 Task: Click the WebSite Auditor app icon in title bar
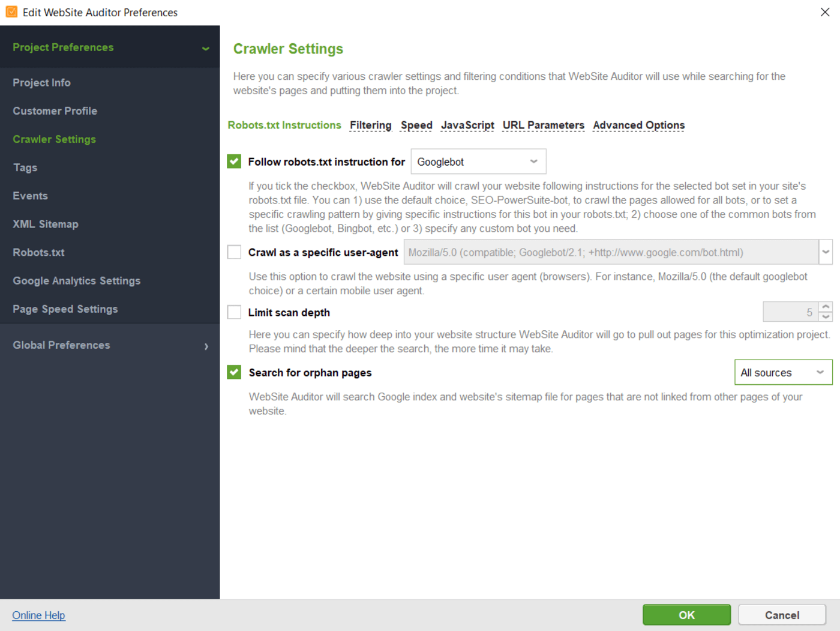(11, 12)
